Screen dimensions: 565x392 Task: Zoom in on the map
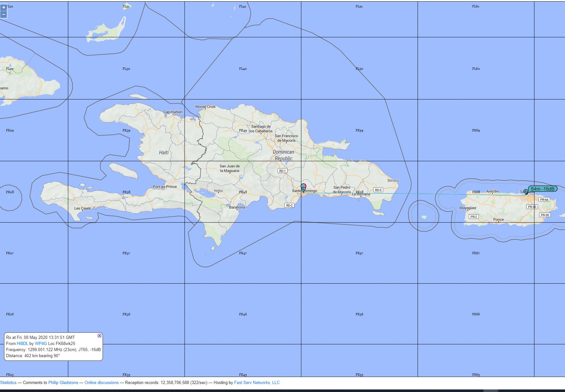click(x=4, y=8)
